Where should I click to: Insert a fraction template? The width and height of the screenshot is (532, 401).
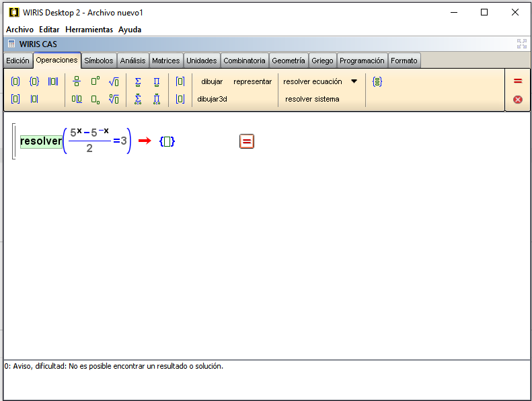point(77,81)
